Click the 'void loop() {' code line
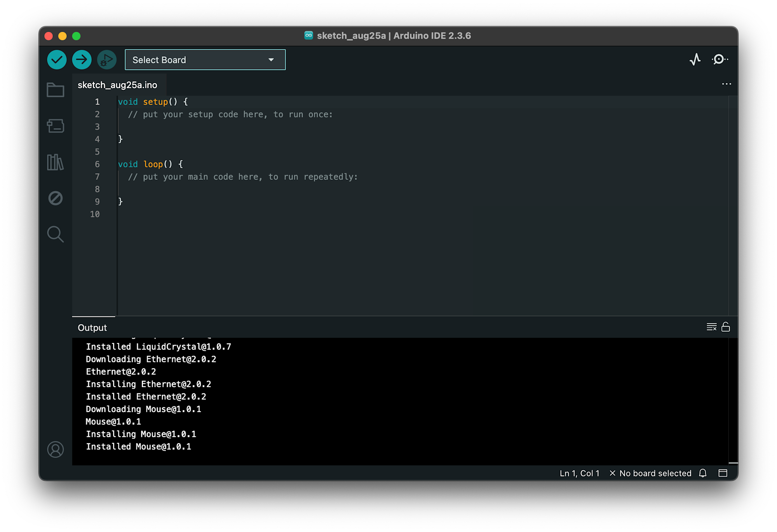The image size is (777, 532). (150, 164)
